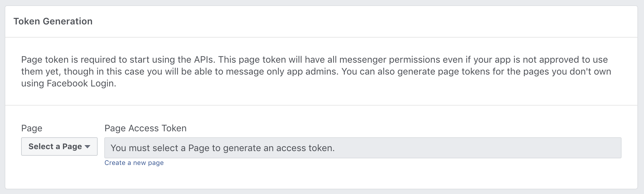Open the Select a Page dropdown

click(x=59, y=146)
